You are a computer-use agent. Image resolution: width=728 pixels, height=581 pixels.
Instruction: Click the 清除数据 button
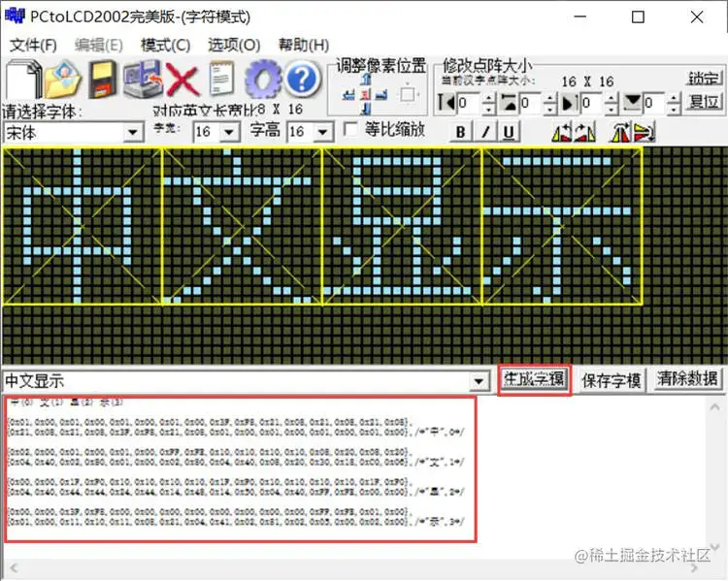(687, 379)
